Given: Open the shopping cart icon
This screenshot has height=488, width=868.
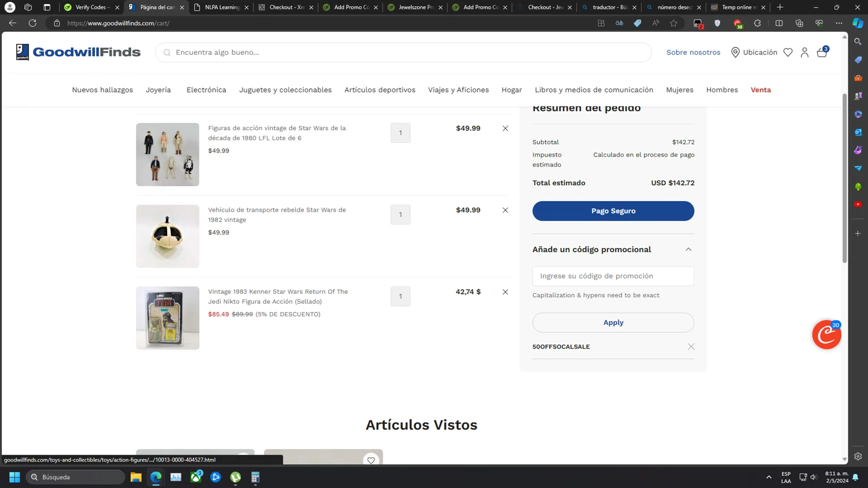Looking at the screenshot, I should [822, 53].
